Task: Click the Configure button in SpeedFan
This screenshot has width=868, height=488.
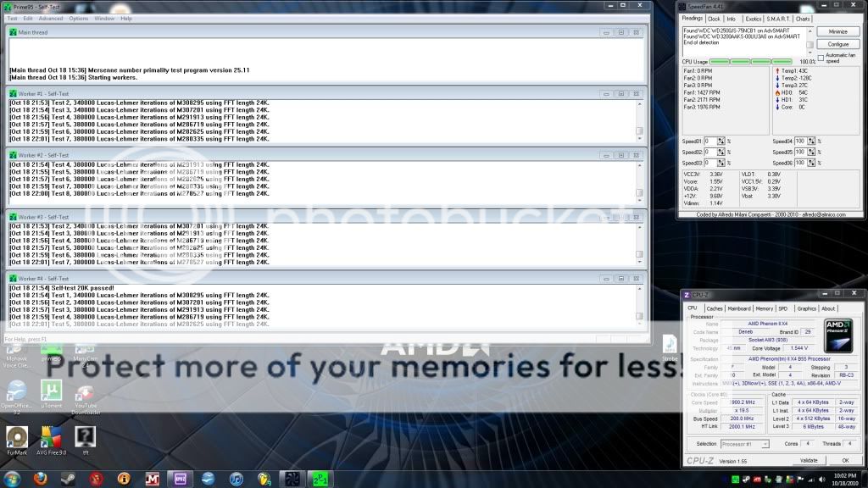Action: pyautogui.click(x=837, y=43)
